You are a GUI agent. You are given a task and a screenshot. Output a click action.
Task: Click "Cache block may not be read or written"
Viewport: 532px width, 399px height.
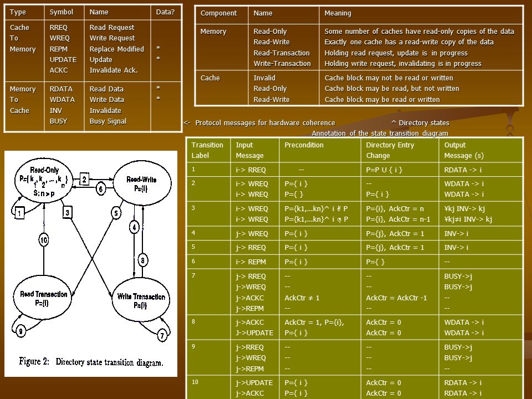click(389, 78)
